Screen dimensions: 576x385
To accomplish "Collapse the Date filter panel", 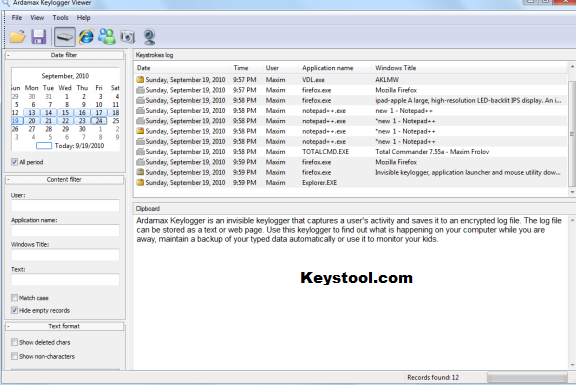I will [8, 55].
